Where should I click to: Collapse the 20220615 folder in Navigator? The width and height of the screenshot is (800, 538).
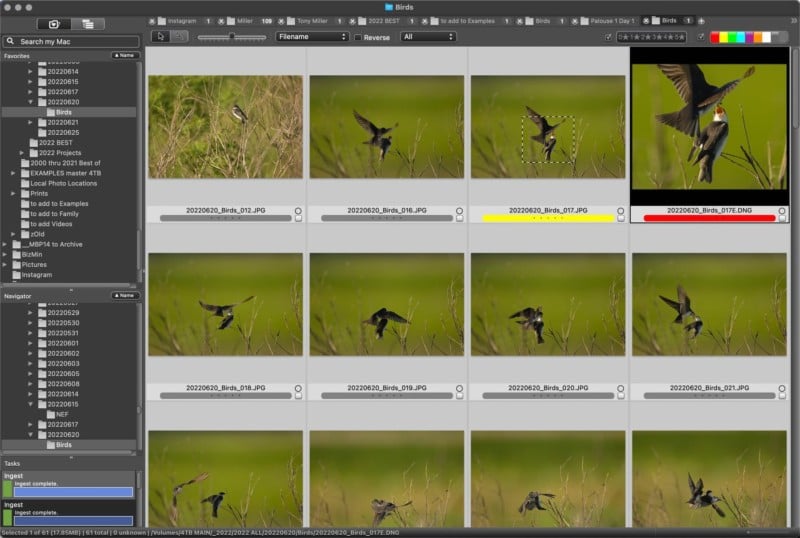click(31, 404)
